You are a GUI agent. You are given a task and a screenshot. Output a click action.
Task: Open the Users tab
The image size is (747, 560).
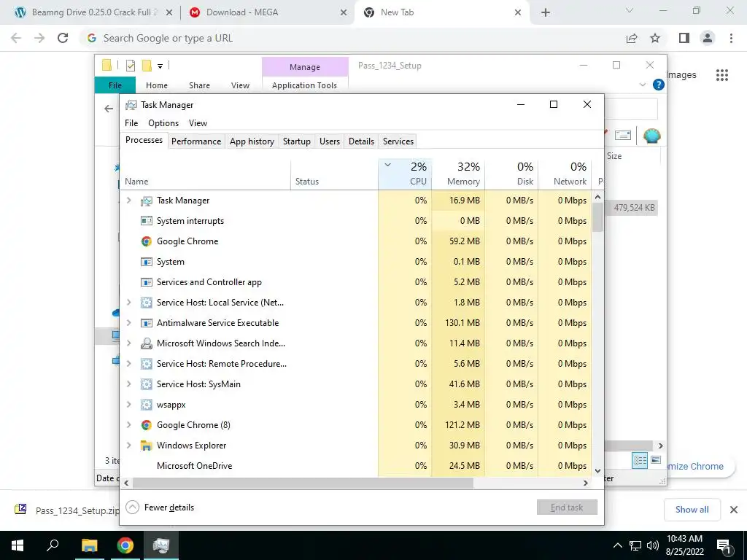330,141
